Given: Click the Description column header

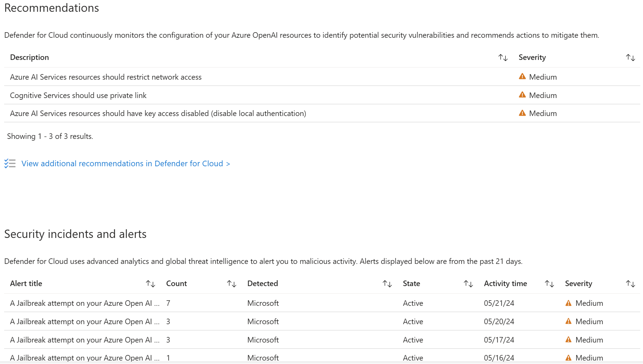Looking at the screenshot, I should pos(29,57).
